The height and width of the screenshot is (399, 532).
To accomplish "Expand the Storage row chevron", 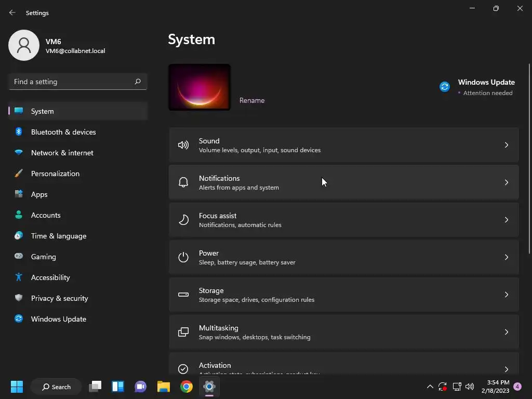I will click(506, 295).
